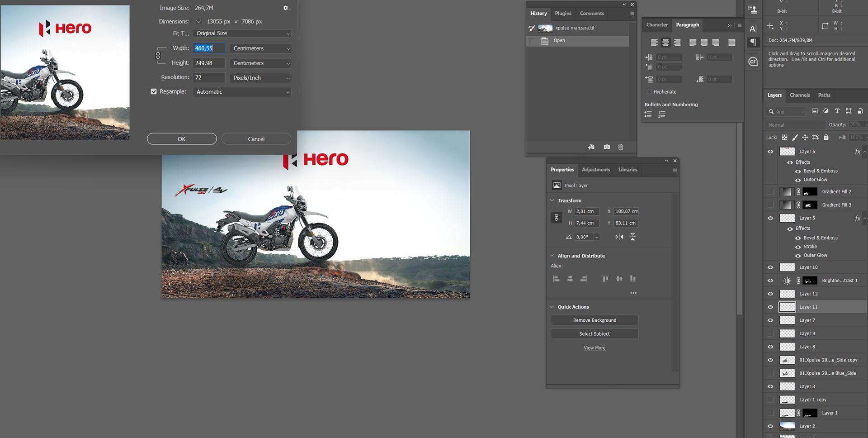868x438 pixels.
Task: Align top edges in Properties panel
Action: [x=605, y=279]
